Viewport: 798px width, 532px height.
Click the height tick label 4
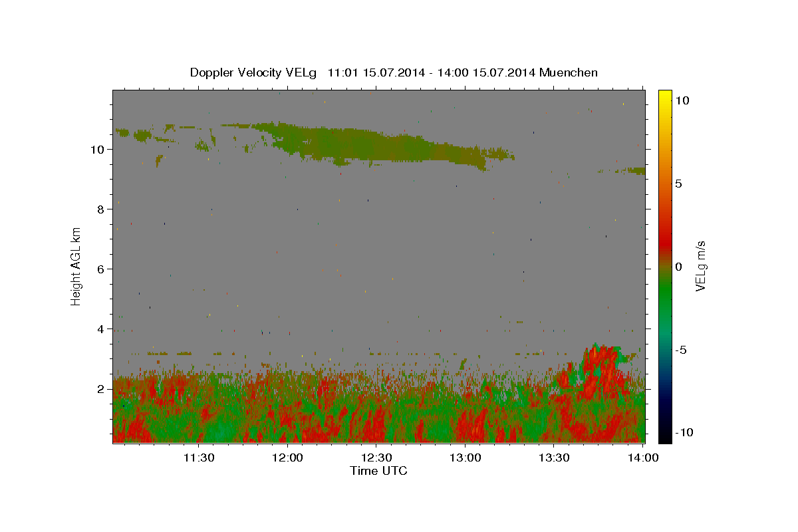pyautogui.click(x=101, y=329)
